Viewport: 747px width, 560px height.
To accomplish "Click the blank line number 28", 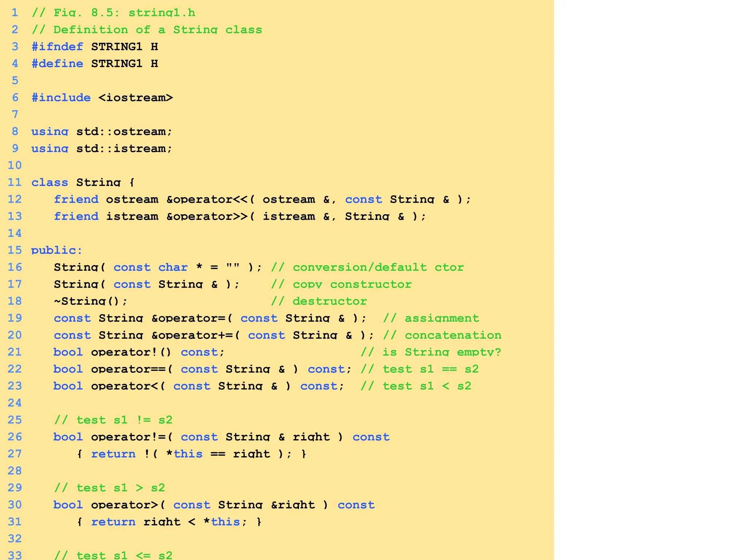I will pyautogui.click(x=15, y=470).
